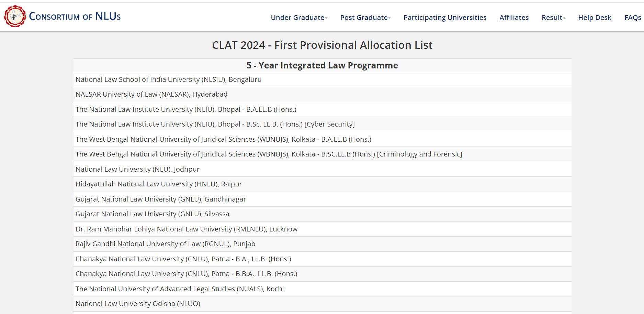Open the Consortium of NLUs home text link
This screenshot has height=314, width=644.
pyautogui.click(x=75, y=16)
